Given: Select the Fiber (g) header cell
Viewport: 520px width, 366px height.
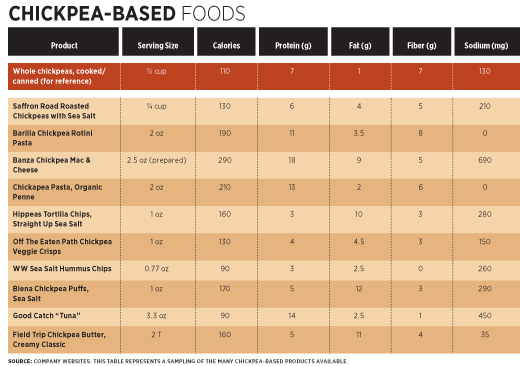Looking at the screenshot, I should point(422,42).
